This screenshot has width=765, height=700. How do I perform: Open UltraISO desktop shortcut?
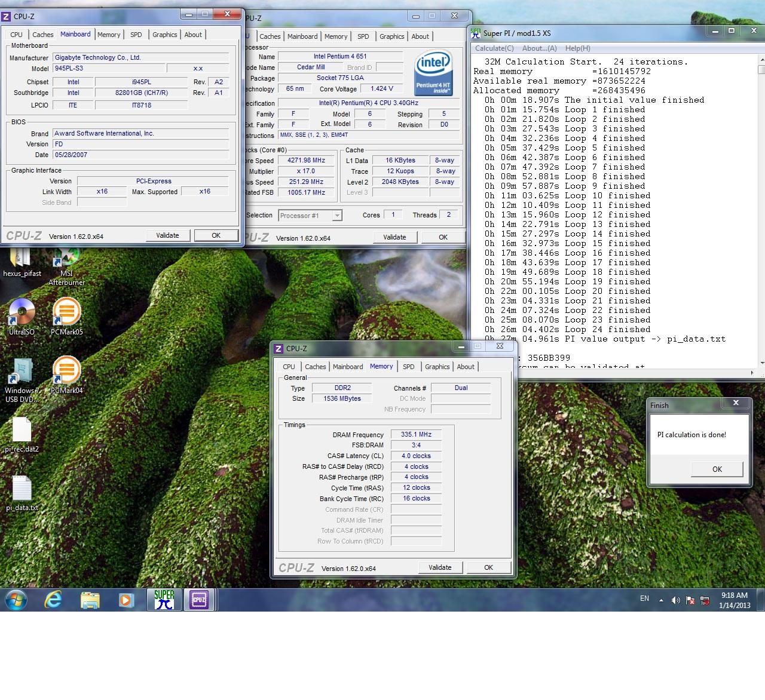[x=22, y=317]
